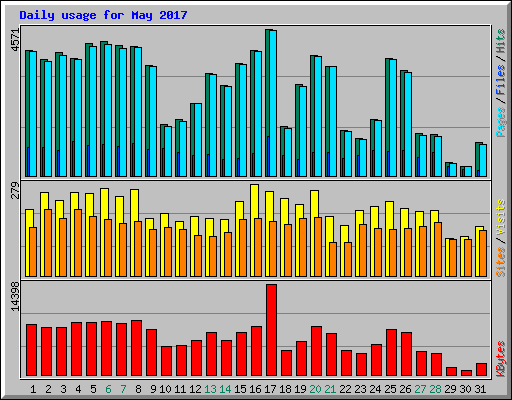Click day label 30 on x-axis
Image resolution: width=512 pixels, height=400 pixels.
[465, 389]
